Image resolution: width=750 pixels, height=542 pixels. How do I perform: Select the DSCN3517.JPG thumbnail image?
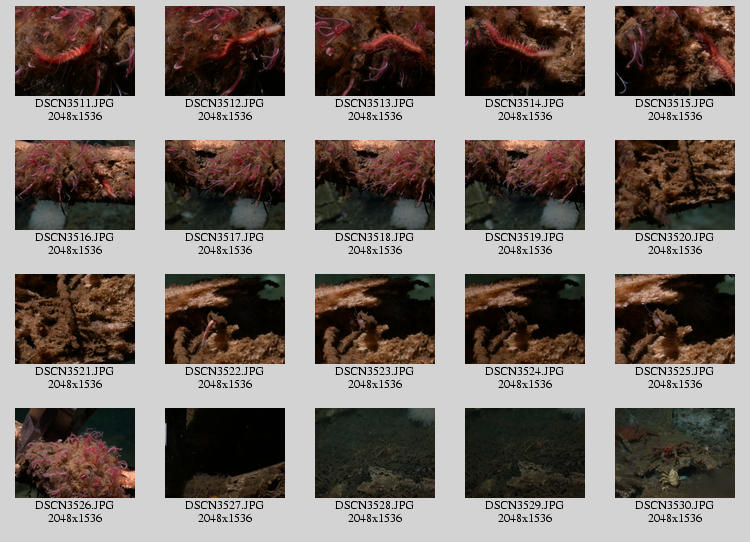coord(225,185)
